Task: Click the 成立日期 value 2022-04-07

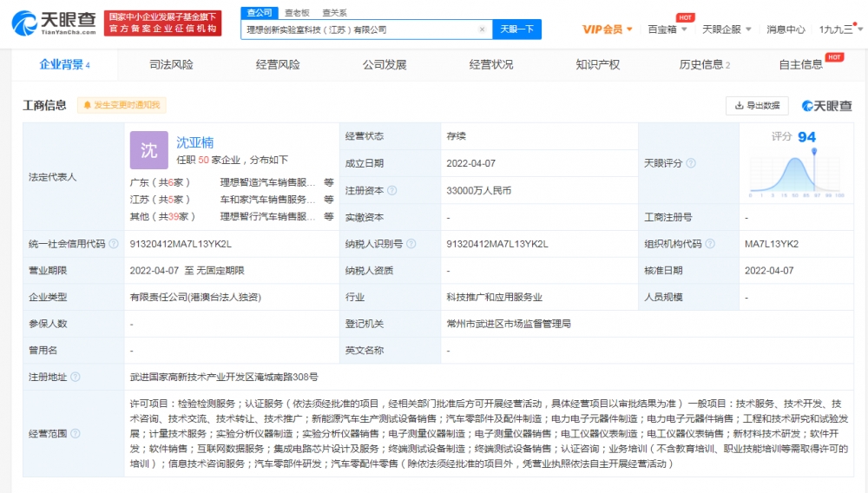Action: [471, 163]
